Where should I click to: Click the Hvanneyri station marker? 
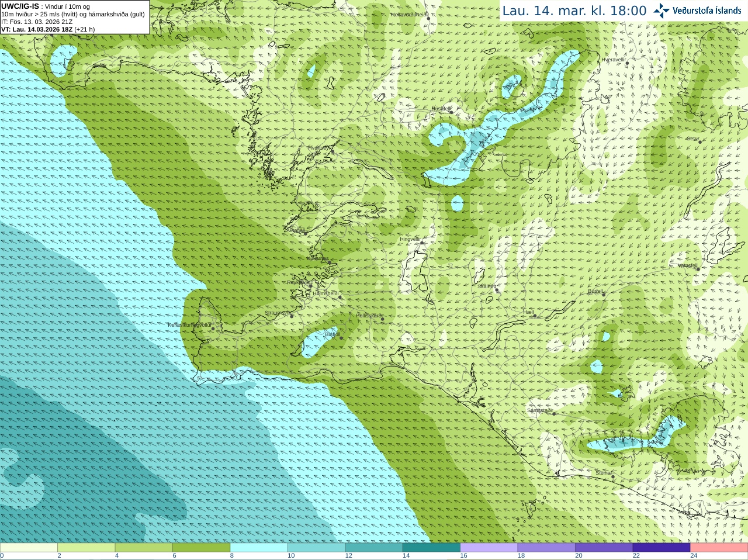(x=333, y=151)
